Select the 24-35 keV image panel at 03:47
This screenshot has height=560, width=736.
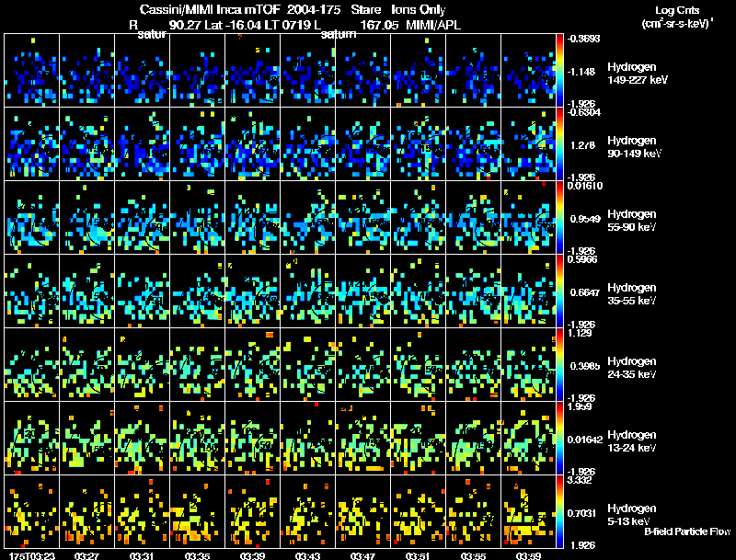pos(362,365)
